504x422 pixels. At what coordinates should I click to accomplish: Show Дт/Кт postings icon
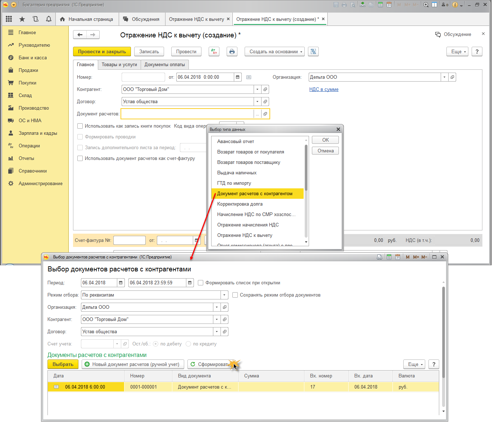[214, 51]
